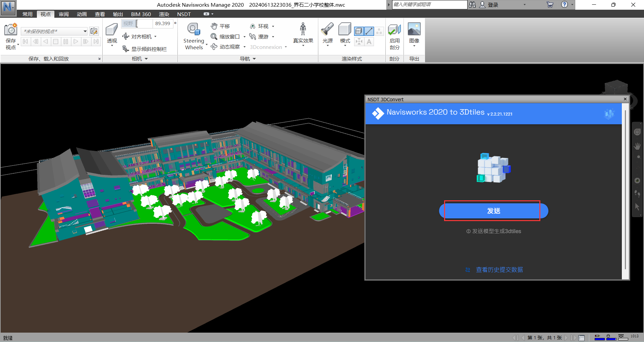
Task: Open the Walk (漫游) dropdown arrow
Action: 273,37
